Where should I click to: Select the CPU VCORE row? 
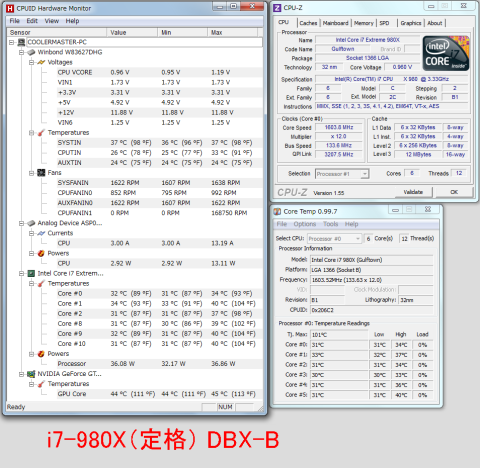point(159,72)
